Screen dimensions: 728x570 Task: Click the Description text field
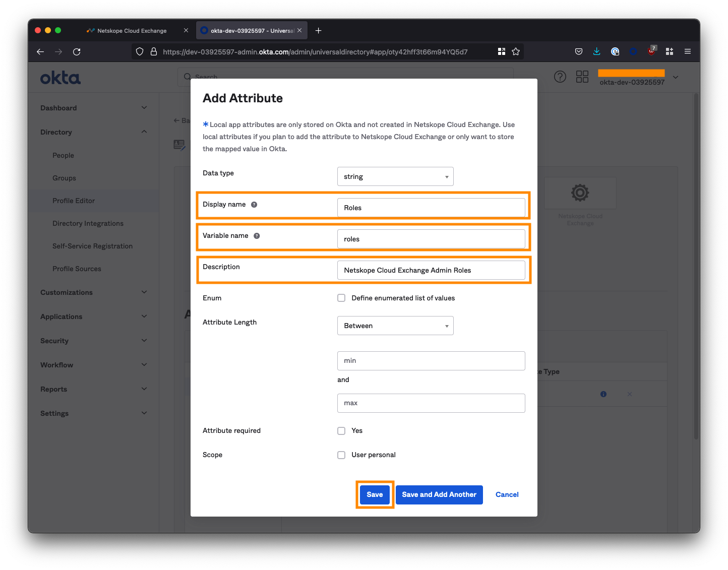pyautogui.click(x=431, y=270)
